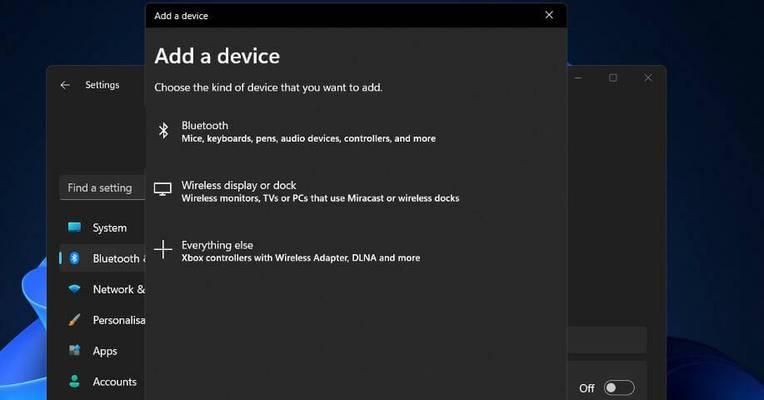
Task: Click 'Xbox controllers with Wireless Adapter' description
Action: (x=301, y=258)
